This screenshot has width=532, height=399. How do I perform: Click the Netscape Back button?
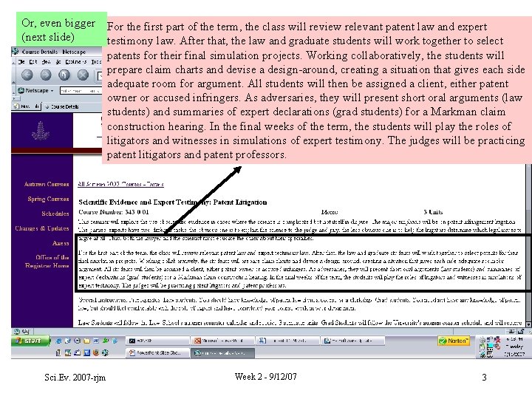point(27,75)
